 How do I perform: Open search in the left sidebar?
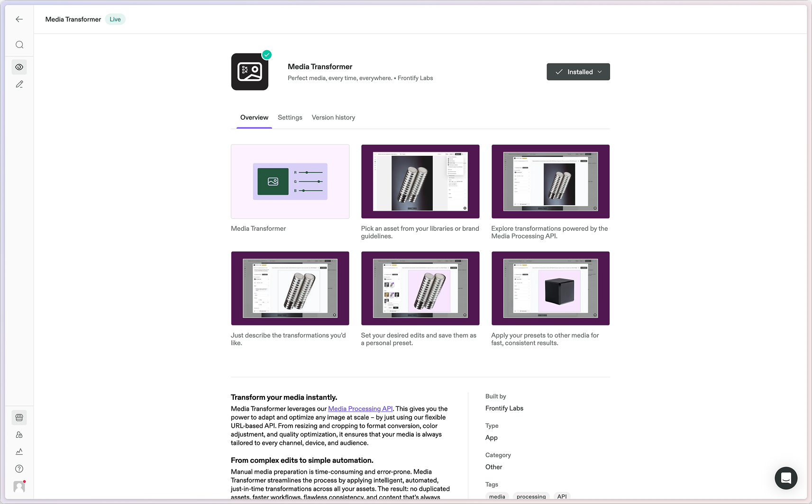pos(19,45)
